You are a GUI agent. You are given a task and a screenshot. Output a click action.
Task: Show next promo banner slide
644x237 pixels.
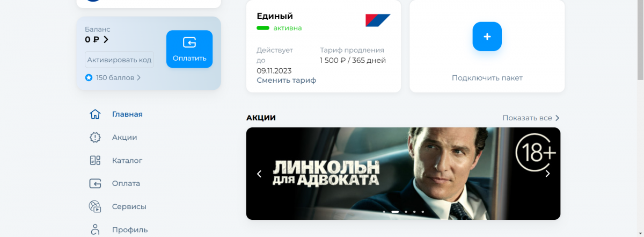547,174
